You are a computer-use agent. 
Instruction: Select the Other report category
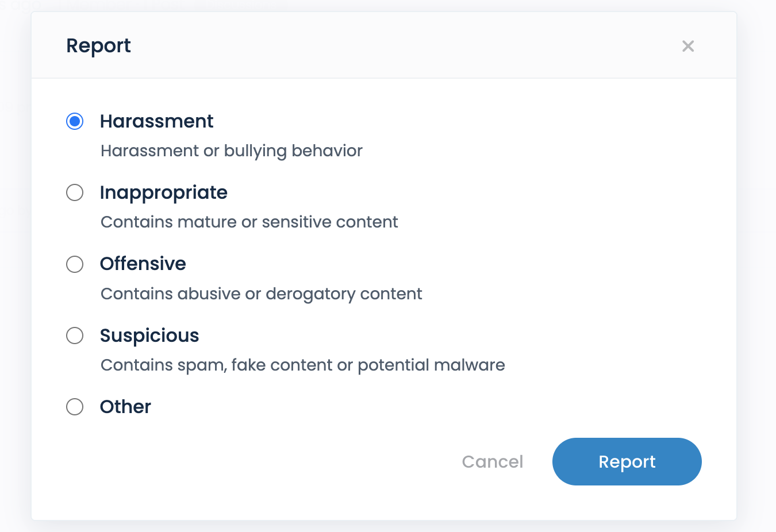[75, 407]
